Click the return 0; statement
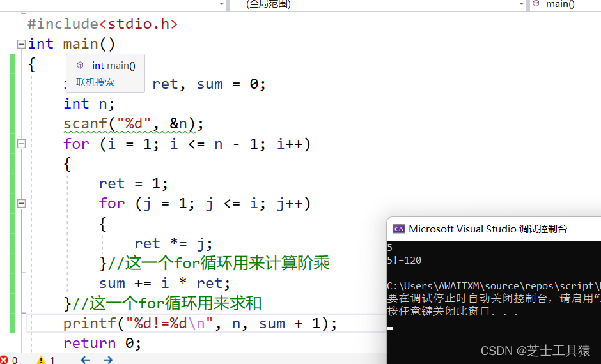 [x=102, y=344]
